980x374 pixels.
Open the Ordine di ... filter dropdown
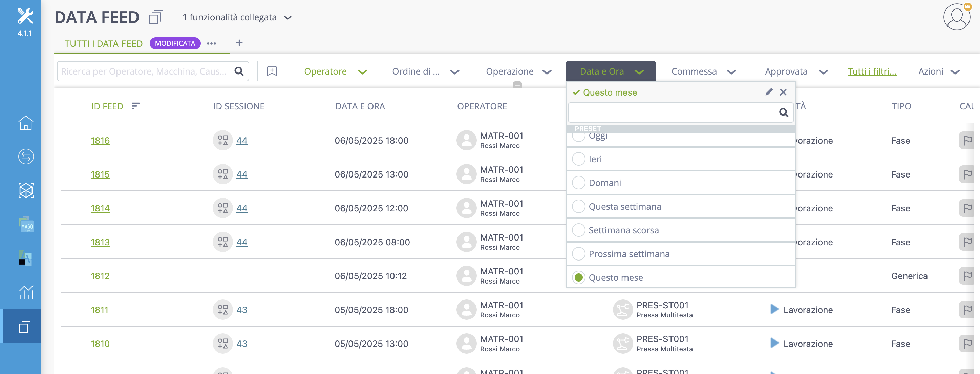pyautogui.click(x=425, y=71)
